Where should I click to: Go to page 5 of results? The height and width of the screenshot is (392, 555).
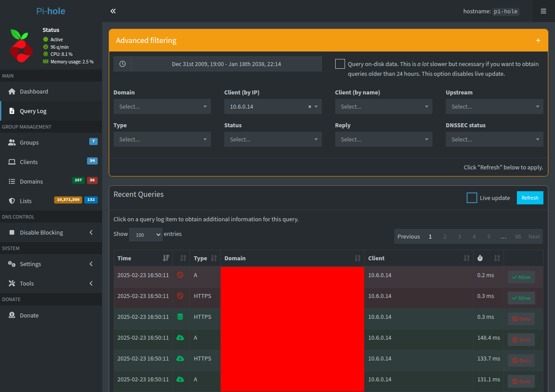tap(489, 236)
